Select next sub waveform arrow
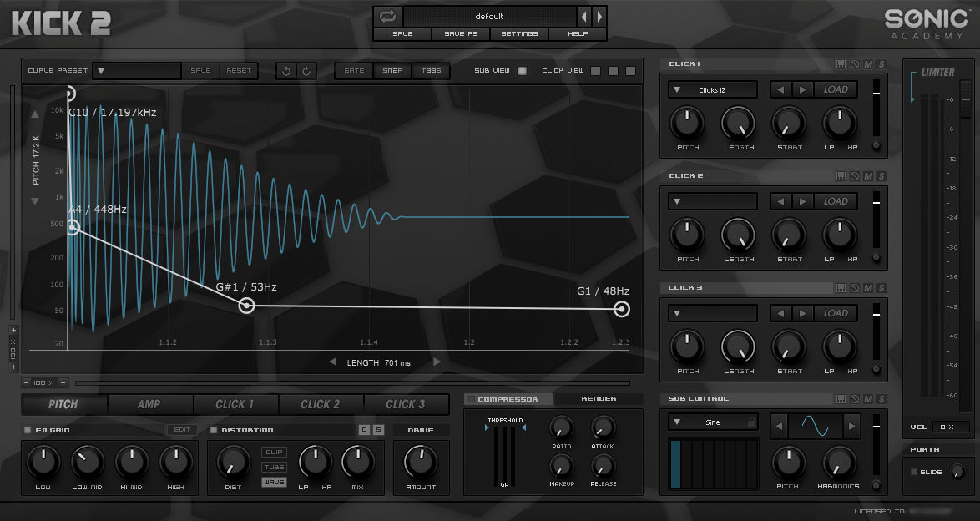This screenshot has height=521, width=980. click(851, 427)
